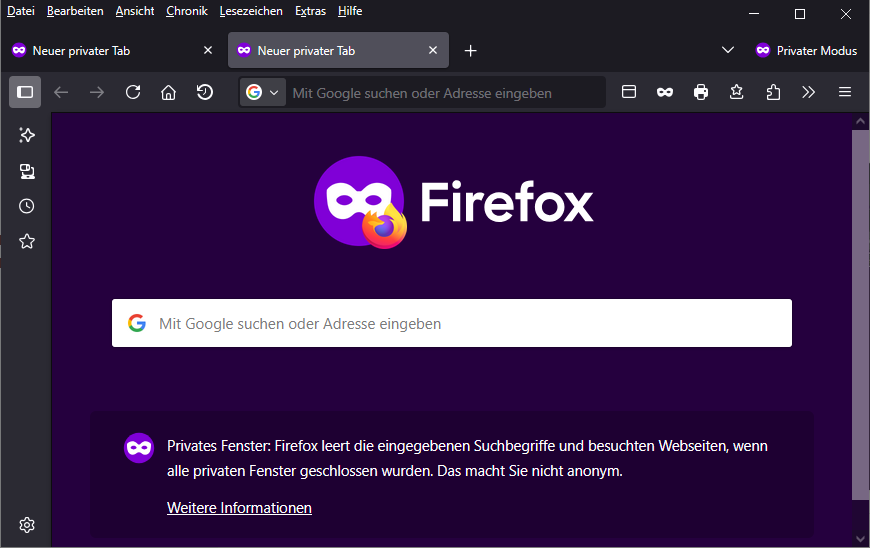Reload the current page
Screen dimensions: 870x548
pyautogui.click(x=133, y=92)
